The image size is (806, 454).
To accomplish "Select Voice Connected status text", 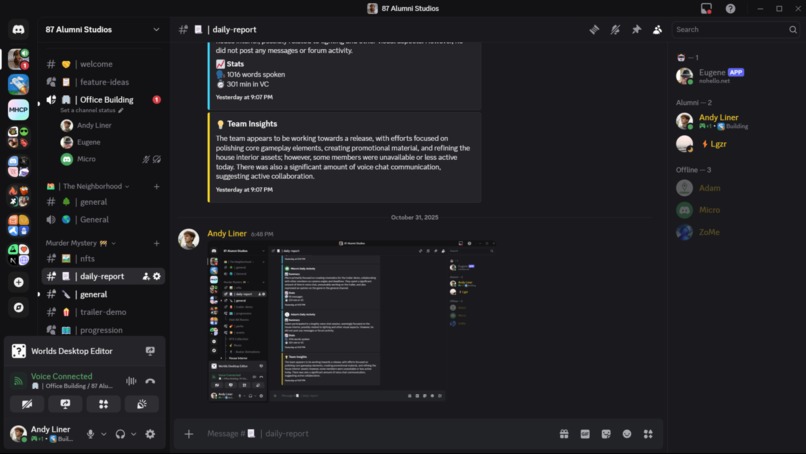I will [62, 376].
